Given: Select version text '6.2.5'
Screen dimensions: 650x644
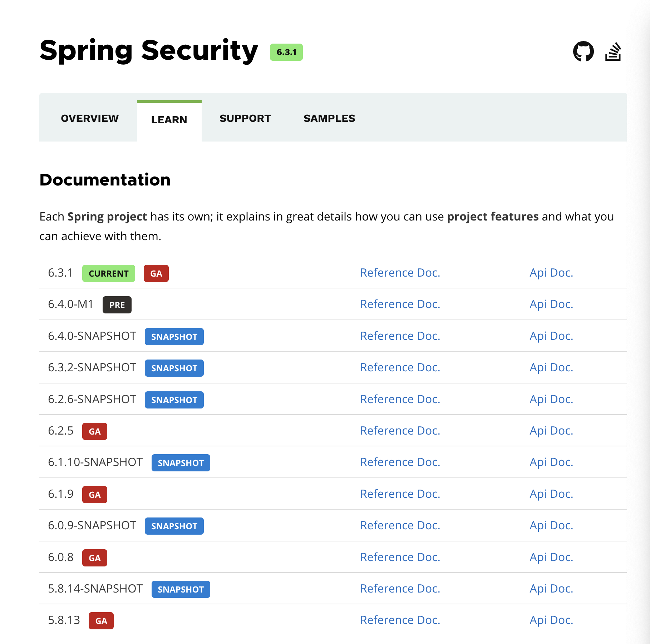Looking at the screenshot, I should 61,431.
